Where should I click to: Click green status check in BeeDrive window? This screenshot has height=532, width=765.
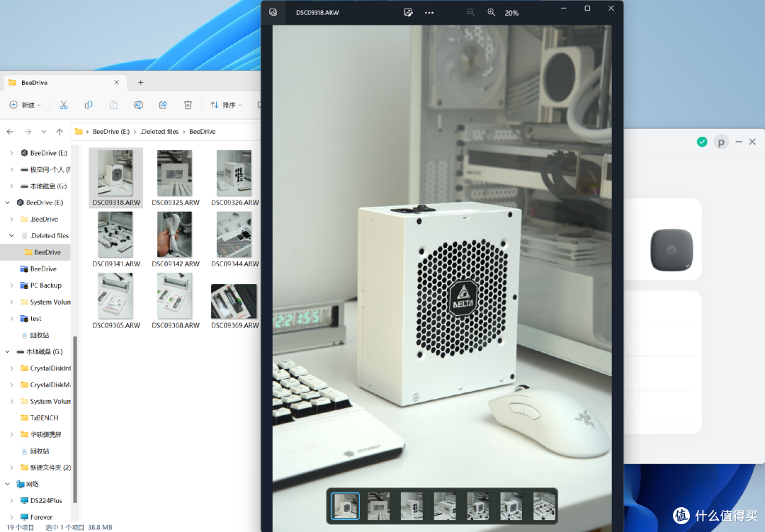(x=702, y=142)
